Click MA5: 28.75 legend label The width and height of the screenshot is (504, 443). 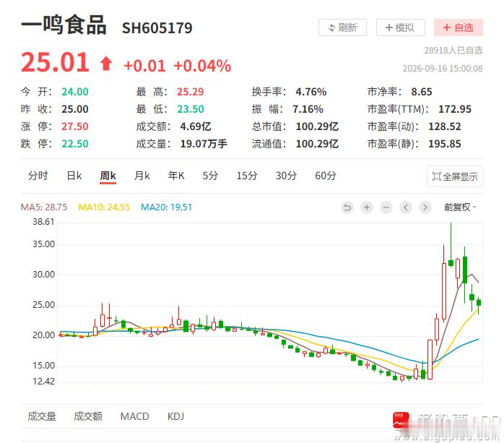[x=44, y=207]
